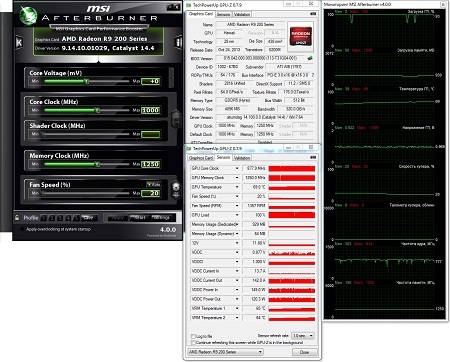Click the Memory Clock value field 1250
This screenshot has width=450, height=362.
(150, 164)
